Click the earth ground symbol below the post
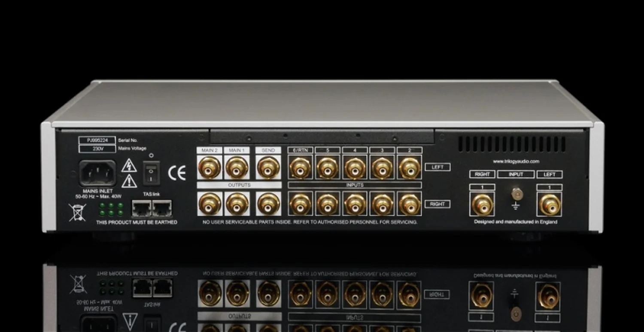This screenshot has width=644, height=332. 516,207
